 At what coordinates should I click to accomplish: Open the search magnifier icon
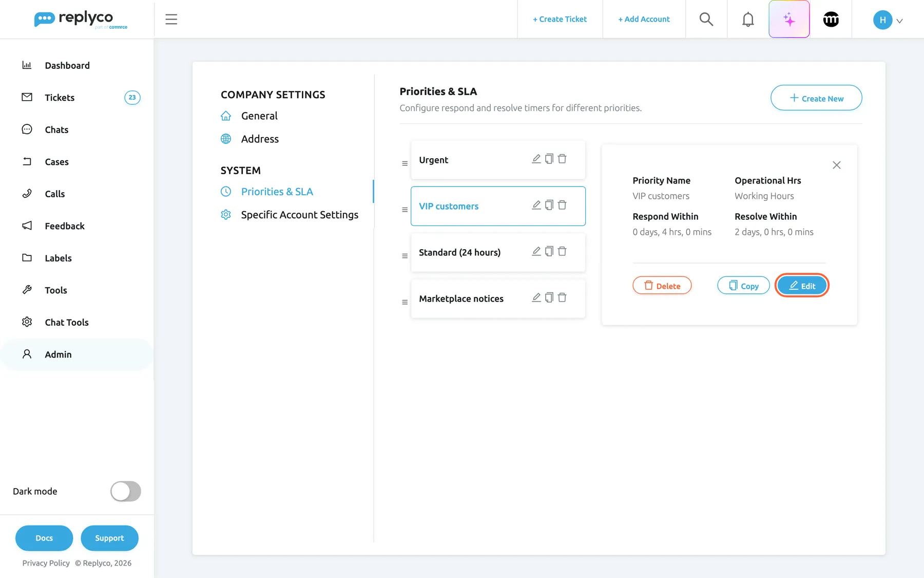706,20
